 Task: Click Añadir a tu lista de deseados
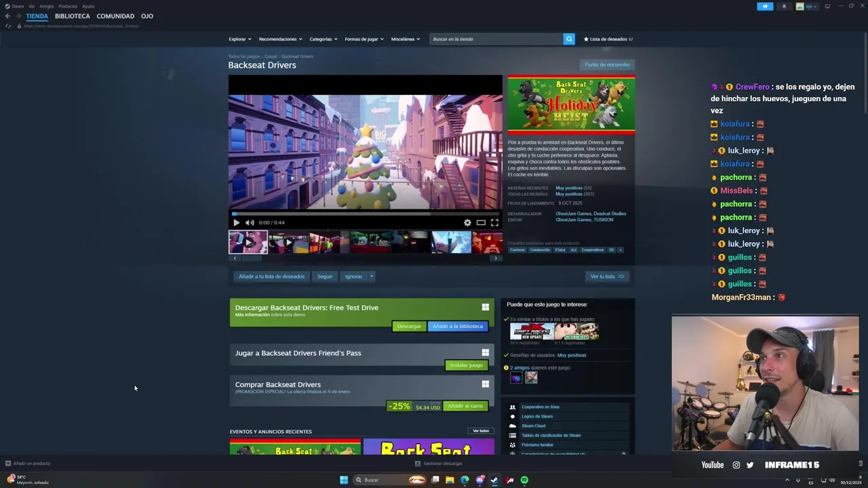[x=271, y=277]
